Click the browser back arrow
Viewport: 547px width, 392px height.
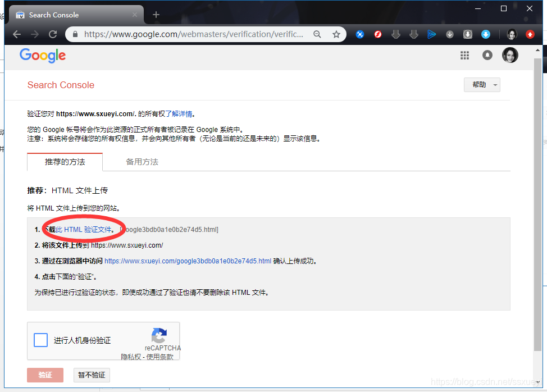coord(17,34)
